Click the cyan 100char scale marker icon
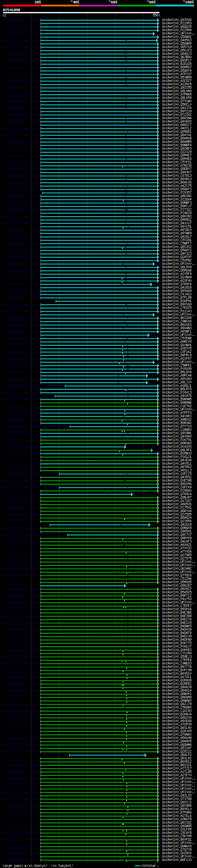 click(137, 866)
